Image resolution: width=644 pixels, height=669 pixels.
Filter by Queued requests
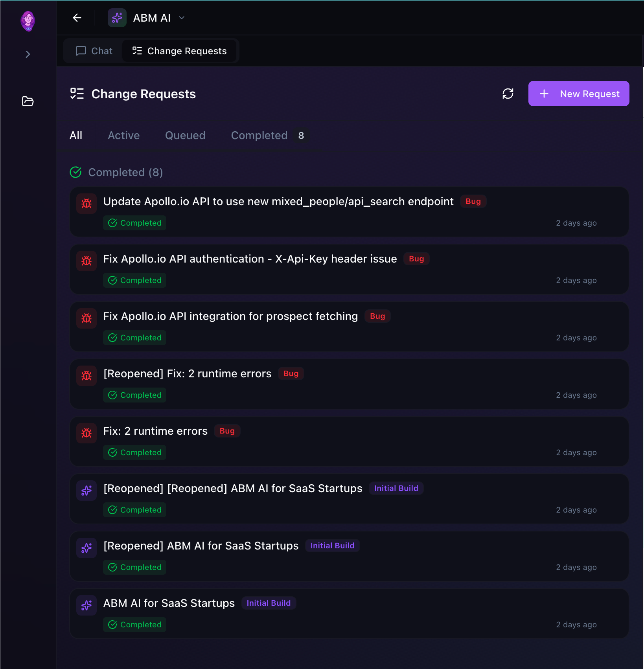185,136
